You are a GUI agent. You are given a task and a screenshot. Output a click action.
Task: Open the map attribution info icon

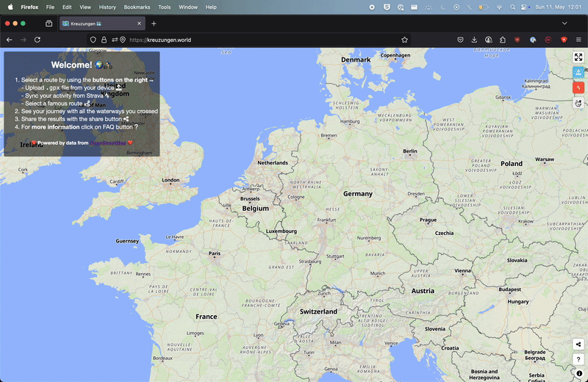[579, 373]
